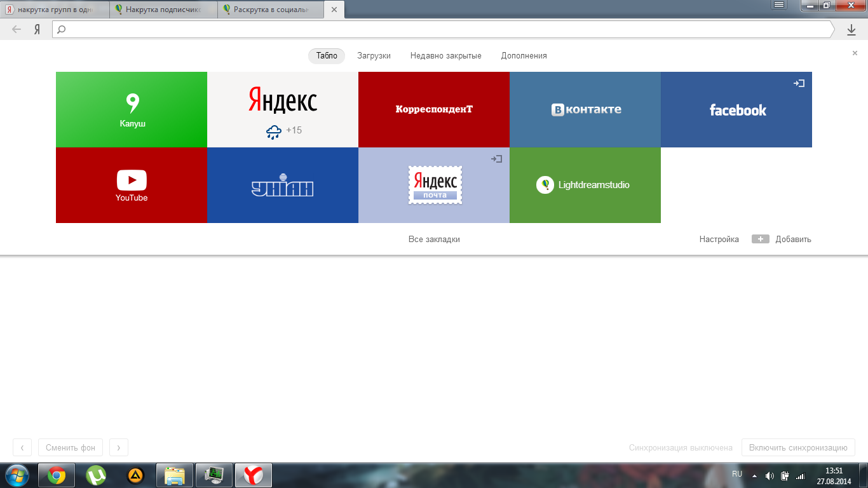Open the Корреспондент tile
This screenshot has height=488, width=868.
pyautogui.click(x=434, y=109)
